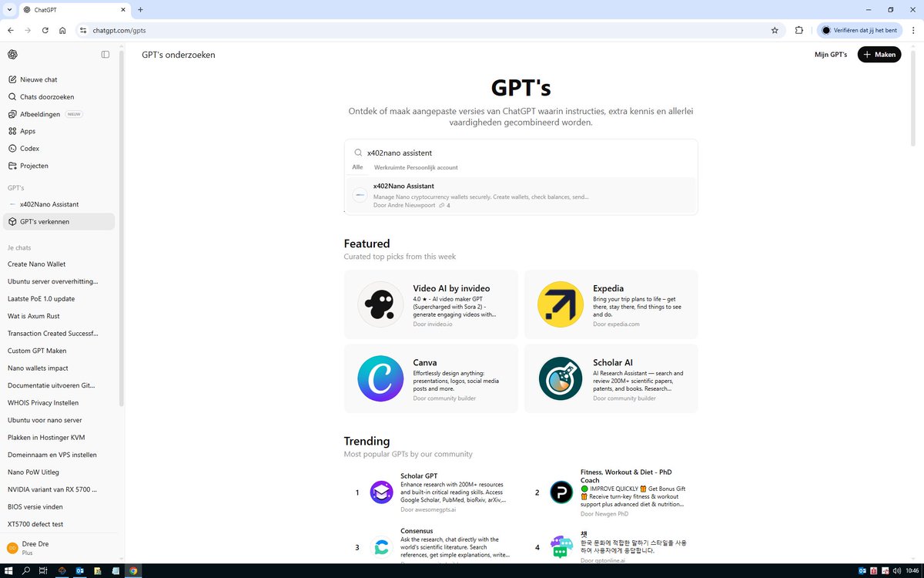
Task: Open the 'NVIDIA variant van RX 5700' chat
Action: [x=59, y=489]
